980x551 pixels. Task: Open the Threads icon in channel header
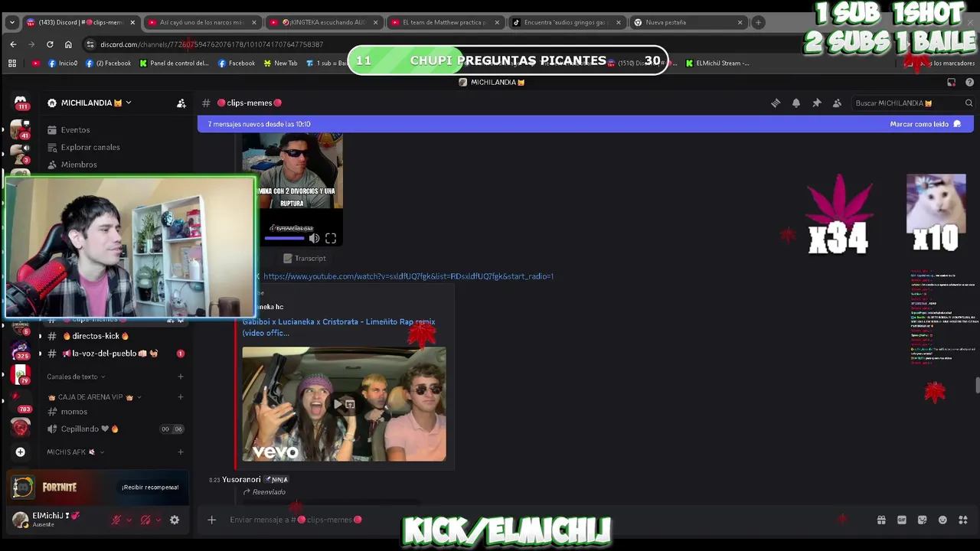[x=776, y=103]
